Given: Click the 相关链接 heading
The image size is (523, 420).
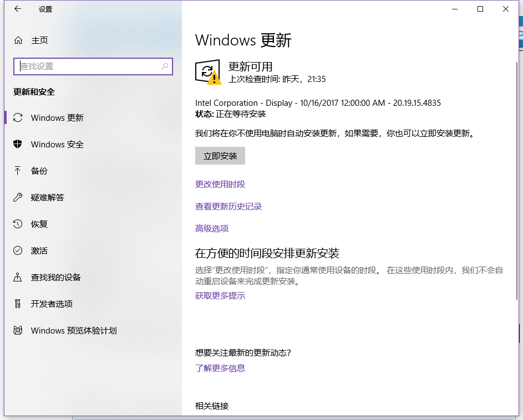Looking at the screenshot, I should coord(212,406).
